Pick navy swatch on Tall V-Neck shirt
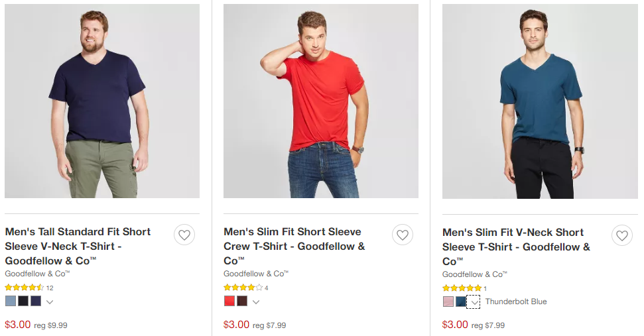The width and height of the screenshot is (644, 336). (x=36, y=301)
